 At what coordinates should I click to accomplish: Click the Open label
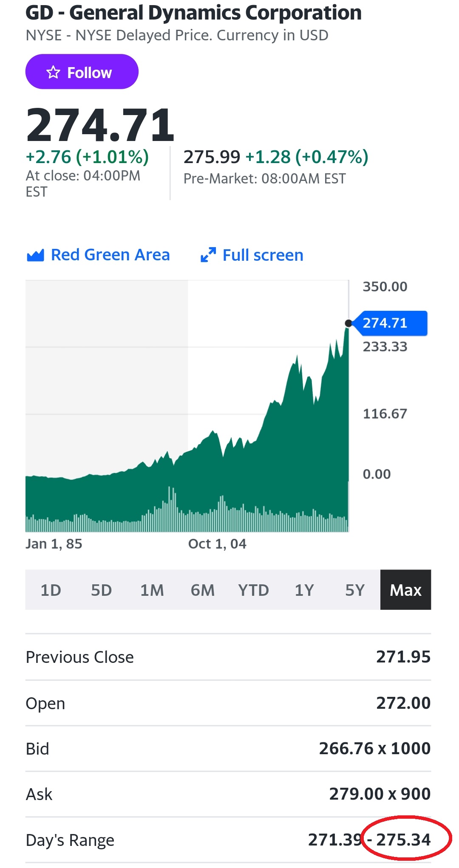(45, 704)
